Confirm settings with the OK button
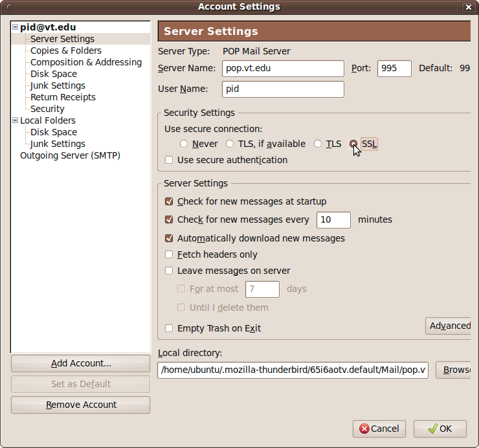This screenshot has width=479, height=448. point(440,429)
